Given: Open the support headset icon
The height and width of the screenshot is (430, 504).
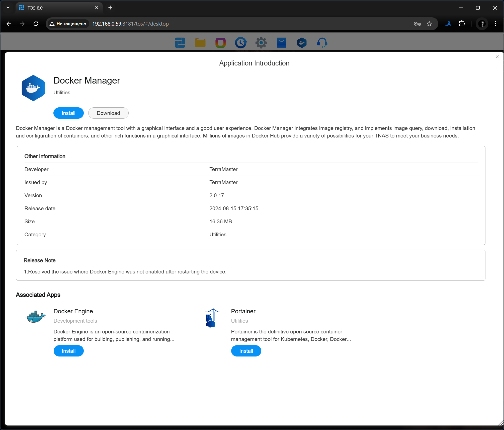Looking at the screenshot, I should [322, 43].
